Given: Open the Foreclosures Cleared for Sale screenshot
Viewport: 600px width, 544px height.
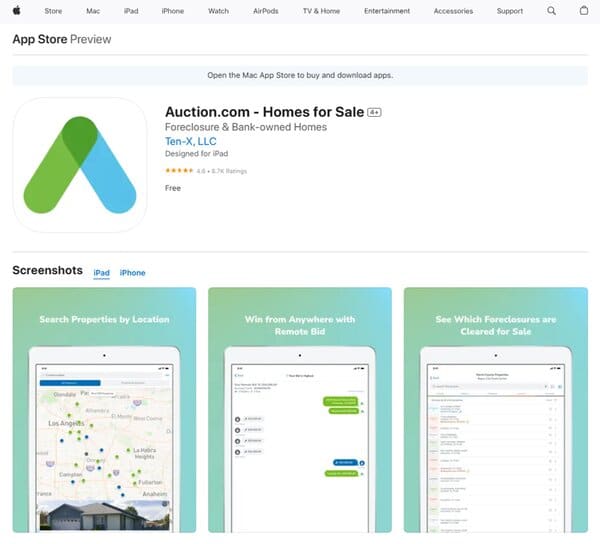Looking at the screenshot, I should tap(496, 410).
